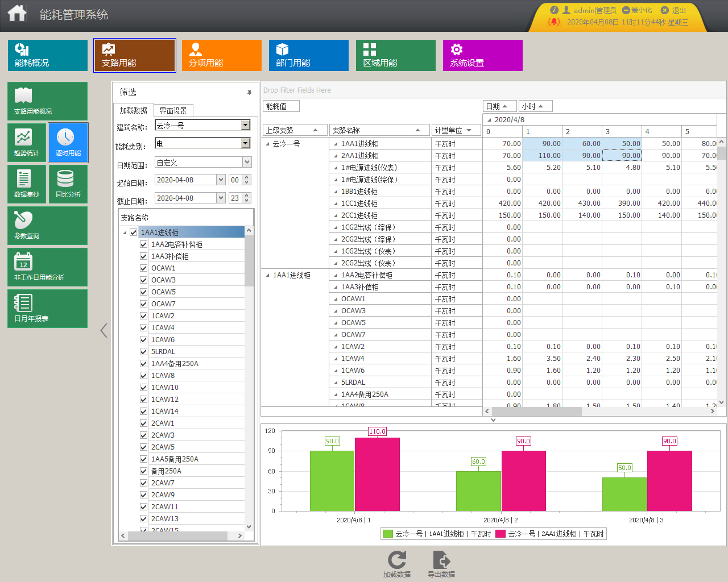This screenshot has height=582, width=728.
Task: Collapse the filter panel with the left chevron
Action: coord(104,330)
